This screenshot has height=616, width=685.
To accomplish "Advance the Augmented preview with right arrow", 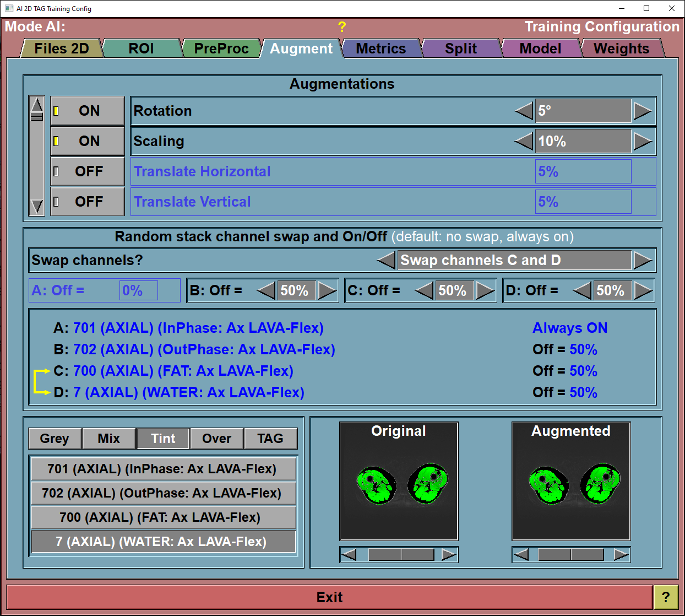I will tap(621, 554).
